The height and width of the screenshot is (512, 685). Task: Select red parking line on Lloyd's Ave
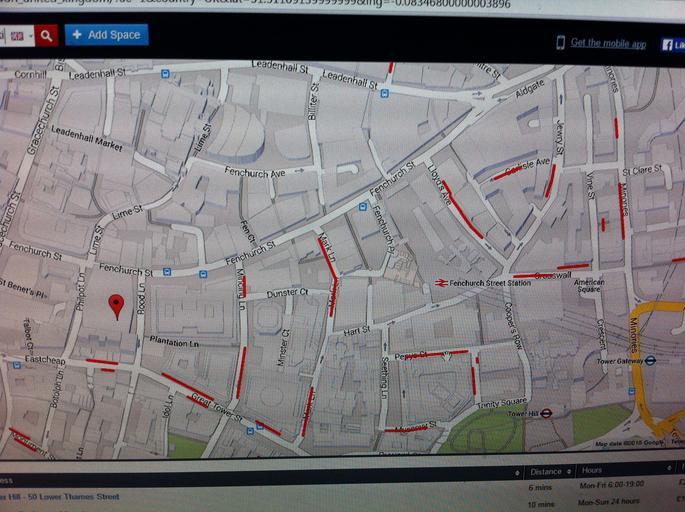(462, 211)
